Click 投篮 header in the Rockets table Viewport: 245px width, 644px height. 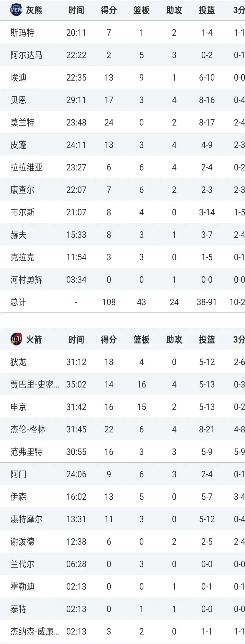pyautogui.click(x=206, y=339)
